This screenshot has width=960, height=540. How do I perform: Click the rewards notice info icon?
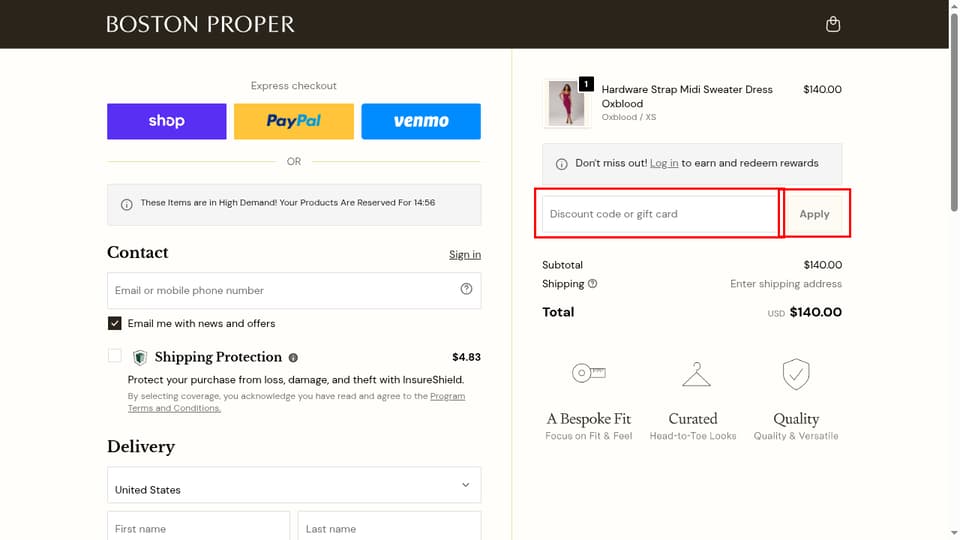561,164
